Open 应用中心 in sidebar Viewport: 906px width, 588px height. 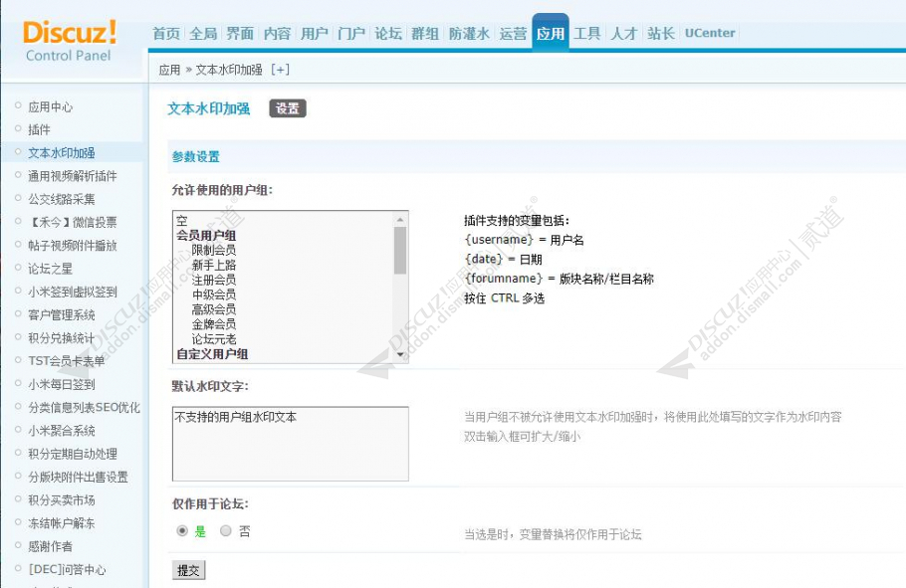tap(50, 106)
